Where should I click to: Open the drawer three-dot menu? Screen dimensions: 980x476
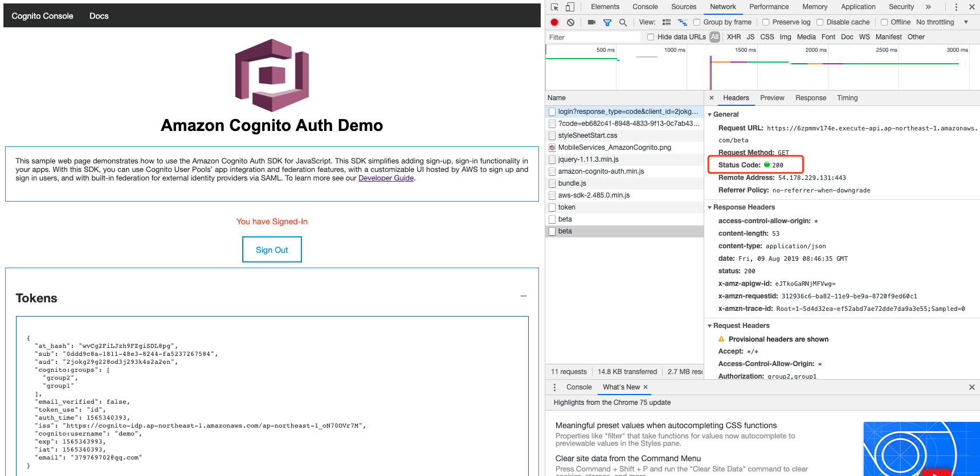coord(554,387)
